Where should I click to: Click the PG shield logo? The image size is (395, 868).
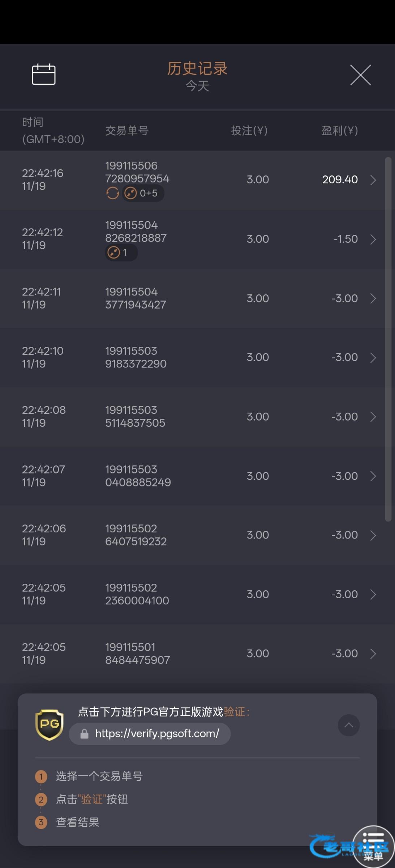tap(50, 724)
